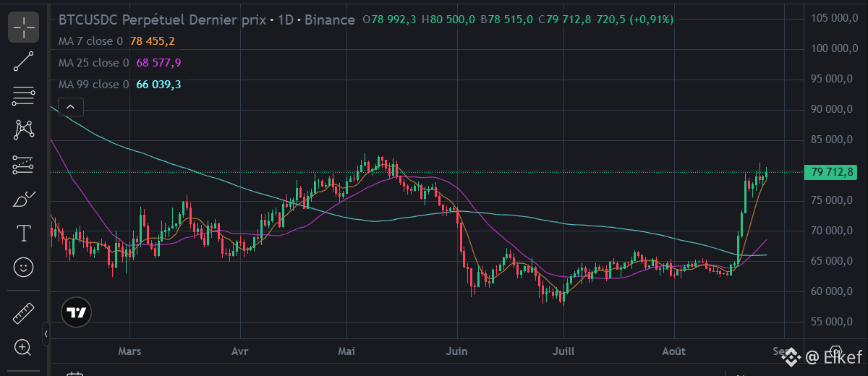Click the high price value H80 500,0
Image resolution: width=868 pixels, height=376 pixels.
[x=448, y=20]
